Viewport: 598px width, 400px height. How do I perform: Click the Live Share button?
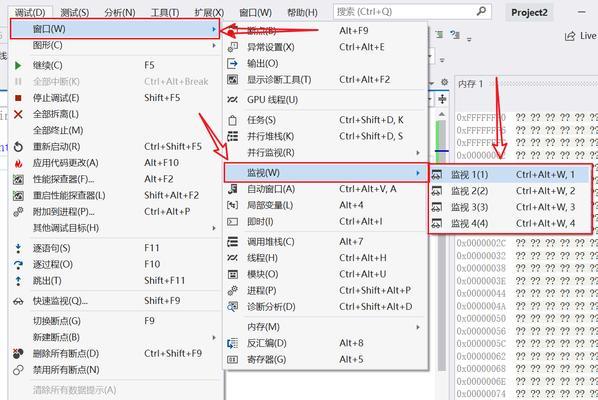581,36
